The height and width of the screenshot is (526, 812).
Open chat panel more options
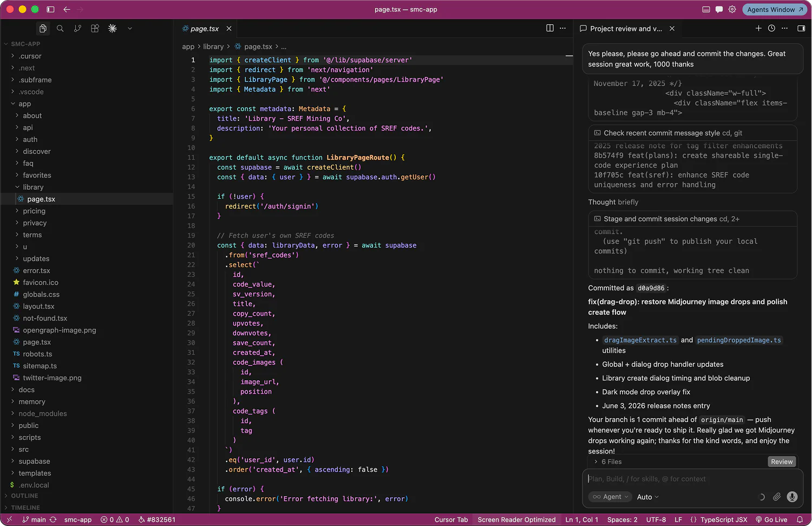click(x=784, y=28)
